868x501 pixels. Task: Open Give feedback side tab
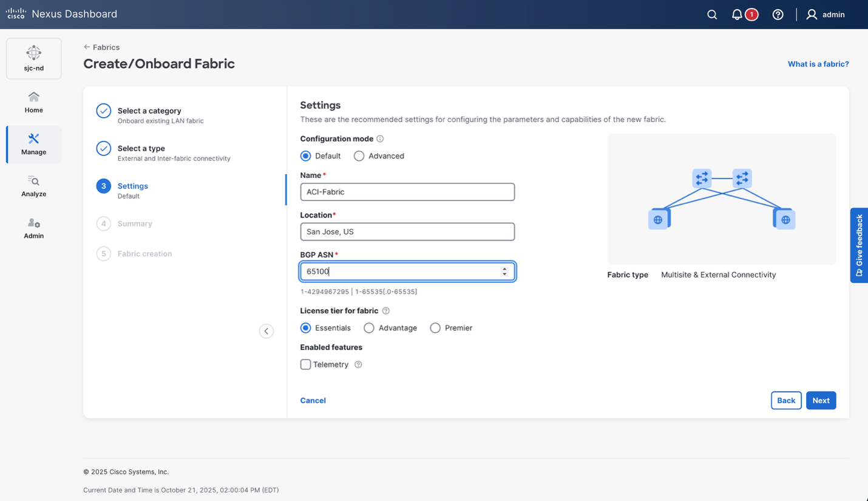[859, 245]
